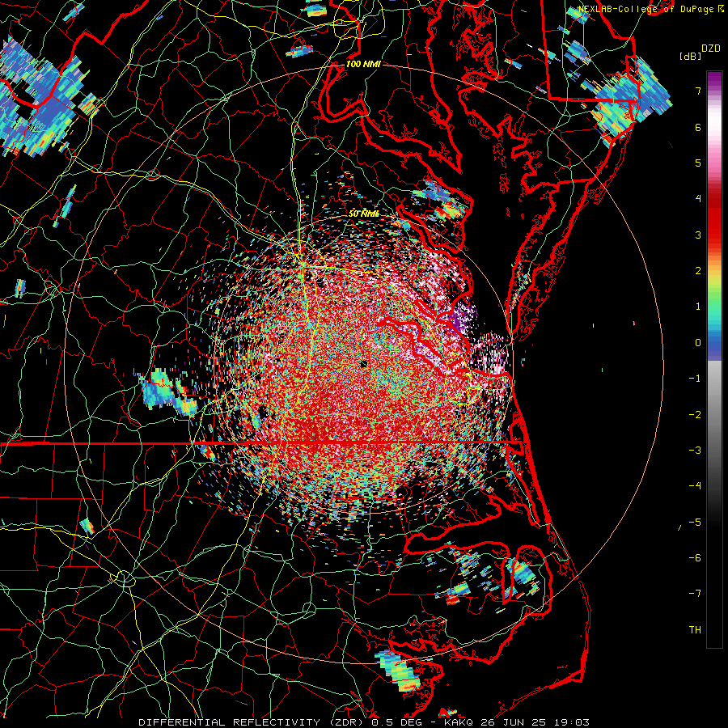Click the 19:03 timestamp in caption
Screen dimensions: 728x728
point(570,722)
